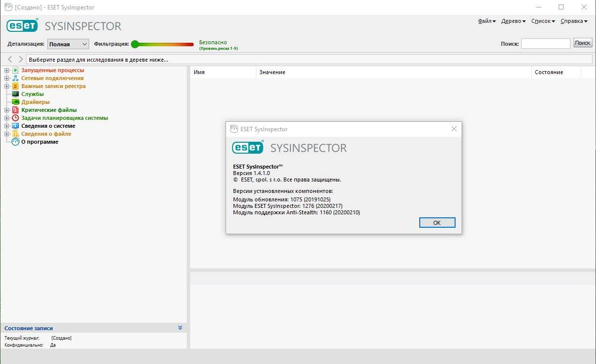This screenshot has width=596, height=364.
Task: Select О программе tree item
Action: (x=39, y=142)
